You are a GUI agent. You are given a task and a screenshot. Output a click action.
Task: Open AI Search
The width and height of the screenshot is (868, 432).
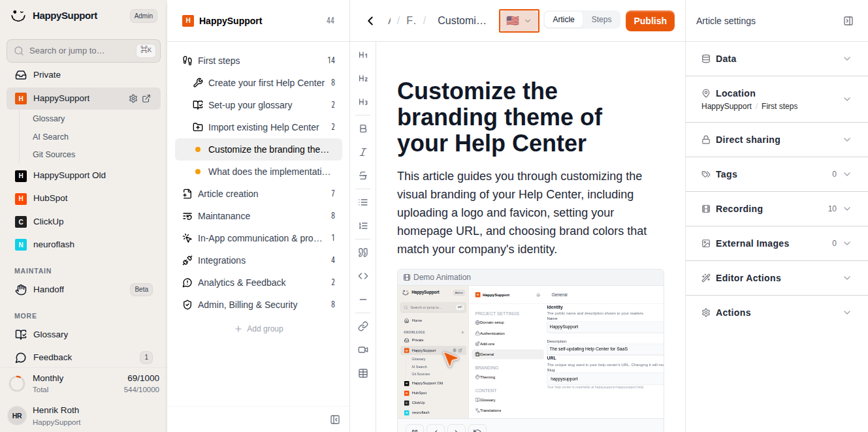point(50,137)
